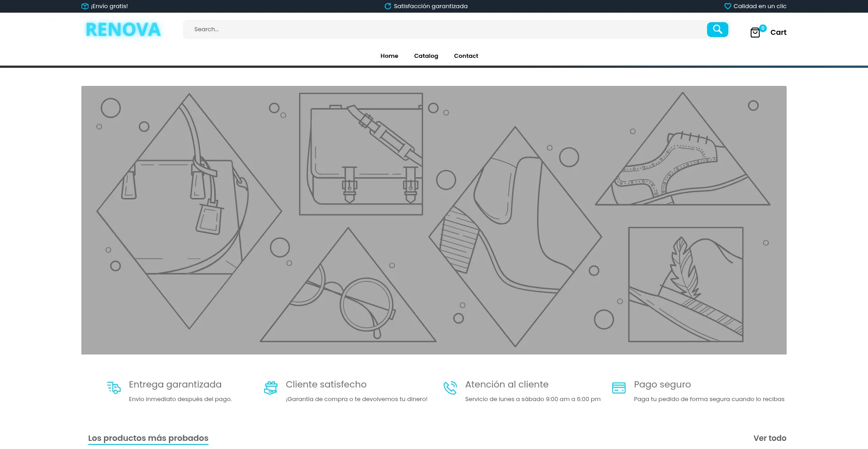
Task: Open the shopping cart bag icon
Action: click(755, 33)
